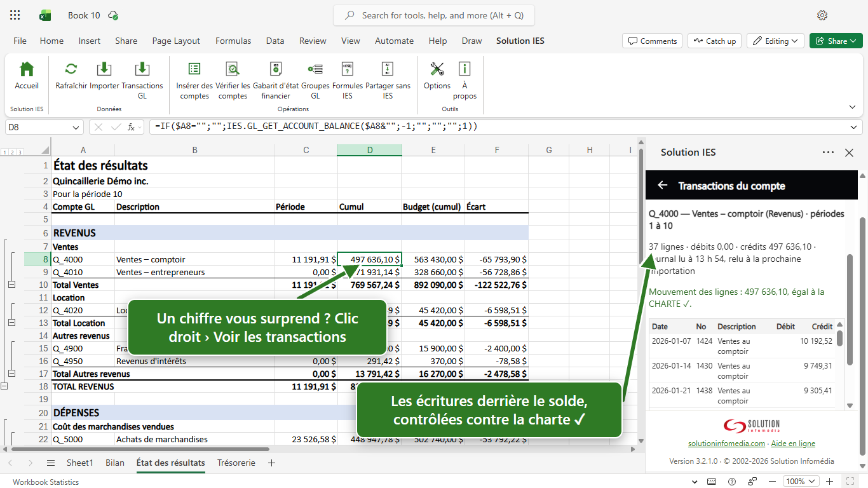Go back from Transactions du compte
This screenshot has height=488, width=868.
point(662,185)
